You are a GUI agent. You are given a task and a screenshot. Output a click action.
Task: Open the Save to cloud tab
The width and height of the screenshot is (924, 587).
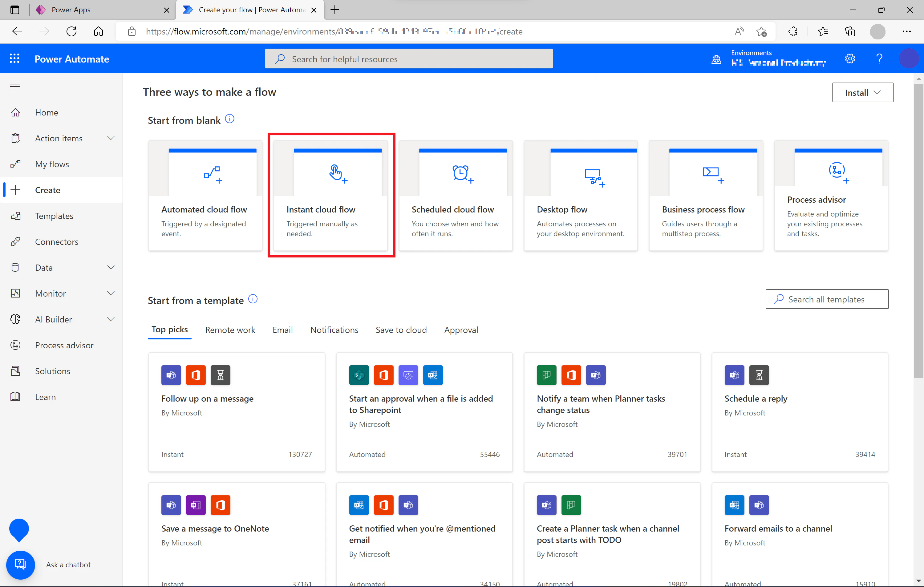[x=401, y=330]
